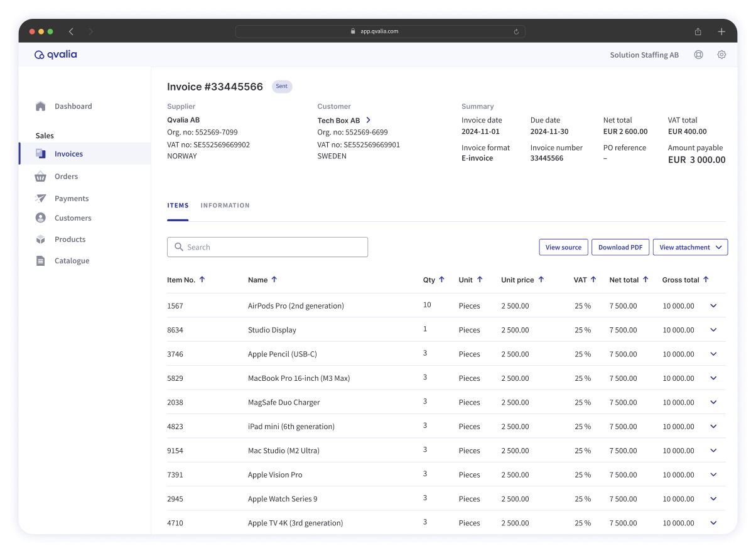Expand the iPad mini row
Image resolution: width=756 pixels, height=553 pixels.
pos(713,426)
